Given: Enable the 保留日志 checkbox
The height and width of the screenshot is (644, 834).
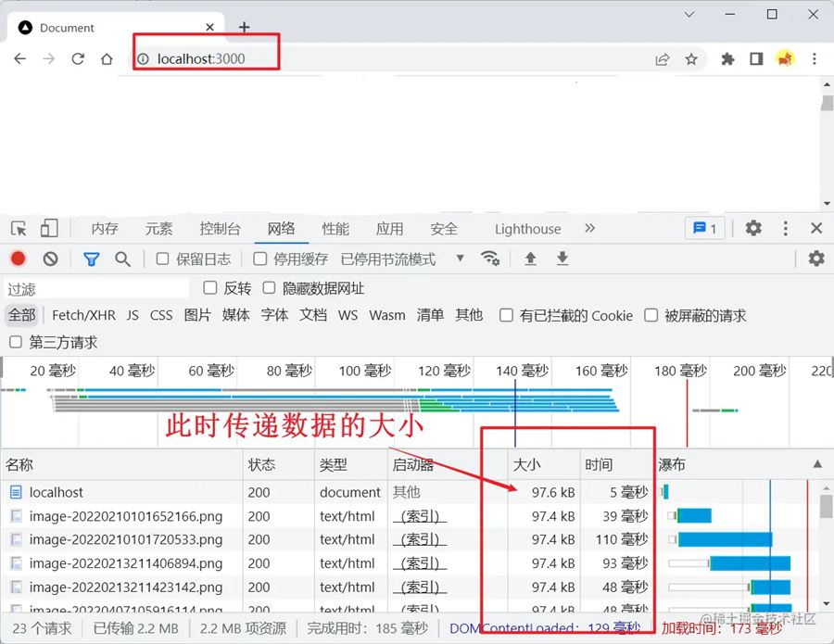Looking at the screenshot, I should (x=163, y=259).
